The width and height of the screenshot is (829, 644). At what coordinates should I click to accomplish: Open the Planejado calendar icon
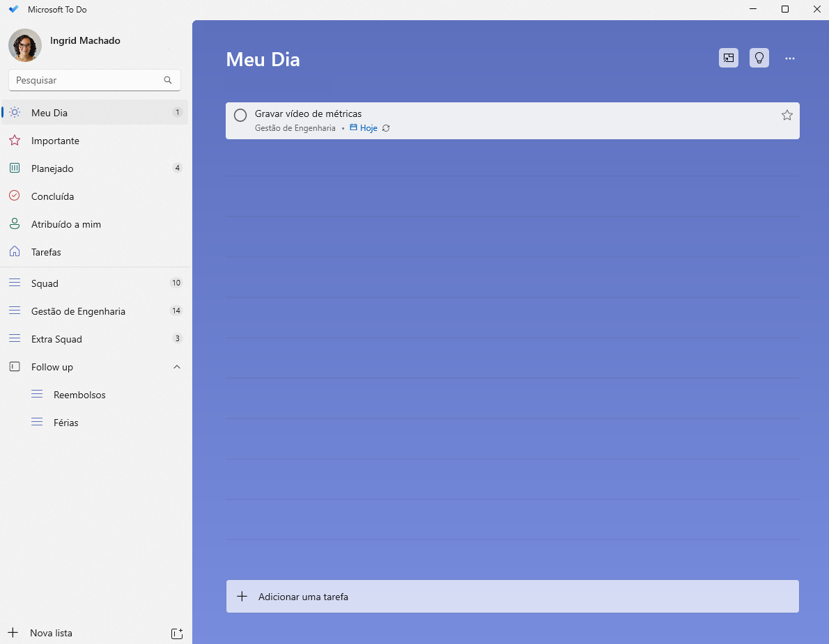[14, 168]
